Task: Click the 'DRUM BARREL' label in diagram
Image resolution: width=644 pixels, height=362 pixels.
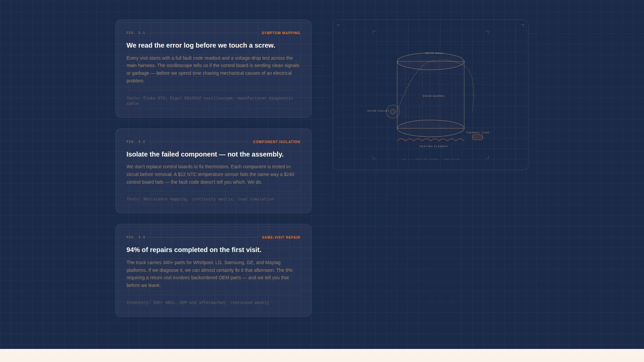Action: click(x=434, y=96)
